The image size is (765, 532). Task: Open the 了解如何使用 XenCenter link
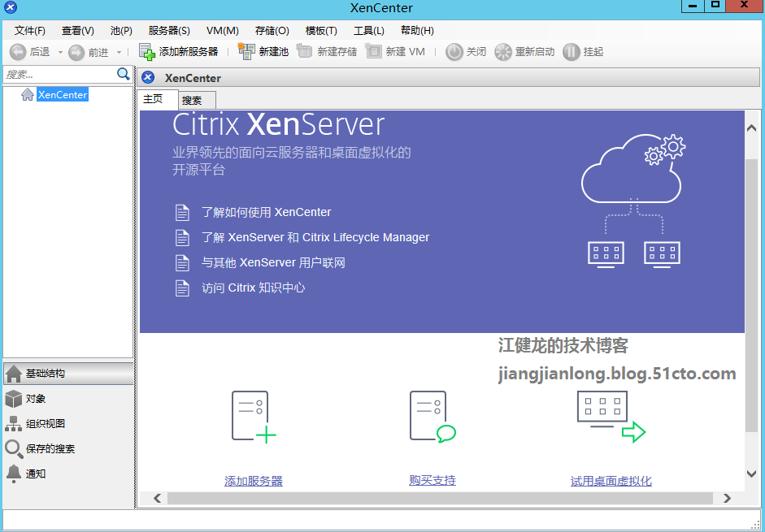[267, 212]
